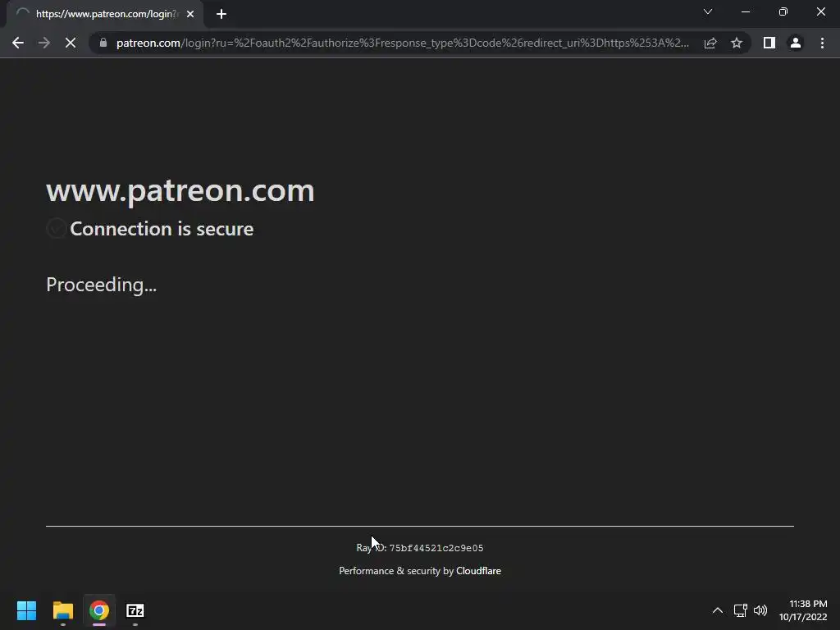Screen dimensions: 840x630
Task: Restore down the Chrome window
Action: (783, 11)
